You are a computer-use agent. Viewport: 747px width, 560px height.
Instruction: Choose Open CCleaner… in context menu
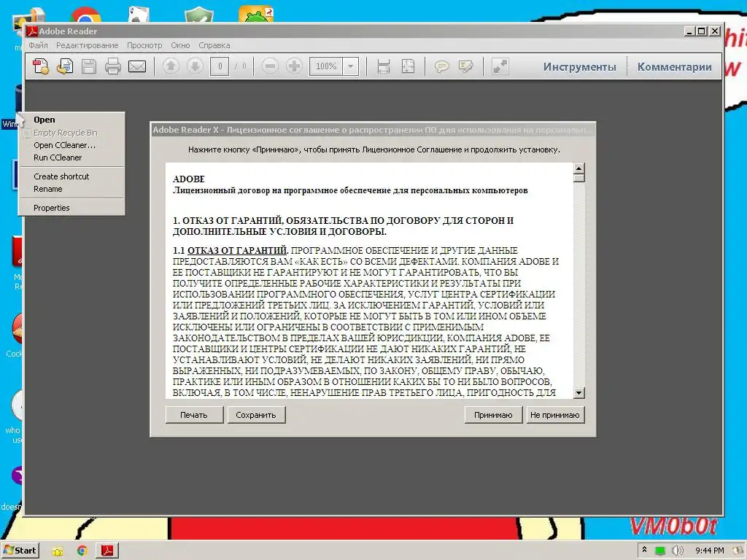(x=72, y=145)
